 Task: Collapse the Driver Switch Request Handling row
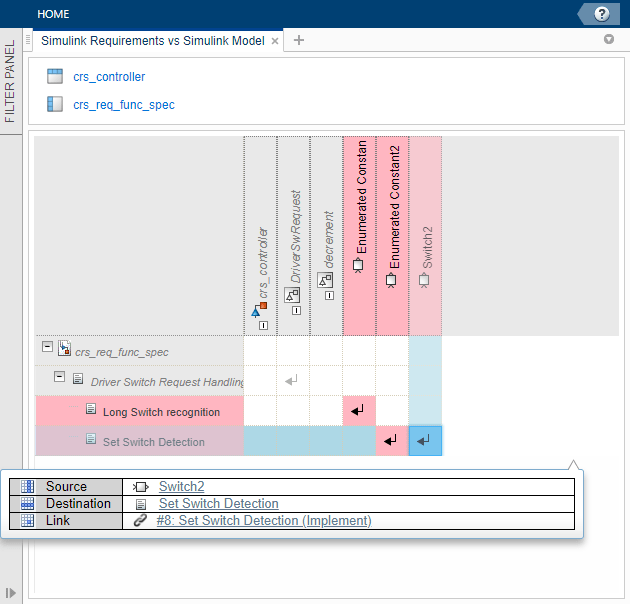[59, 377]
